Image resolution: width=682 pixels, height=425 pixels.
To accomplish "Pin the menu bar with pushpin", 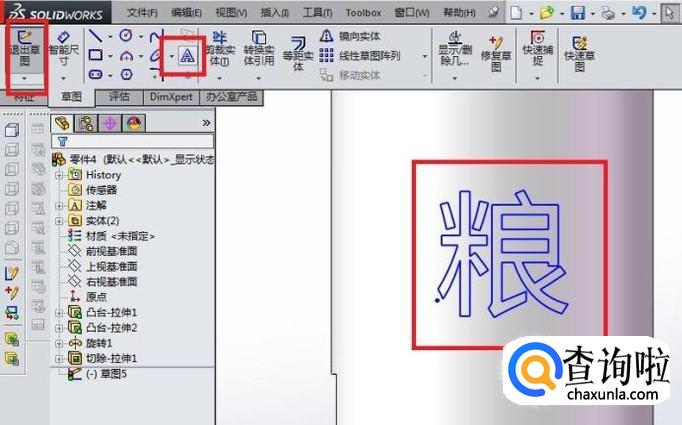I will tap(493, 12).
